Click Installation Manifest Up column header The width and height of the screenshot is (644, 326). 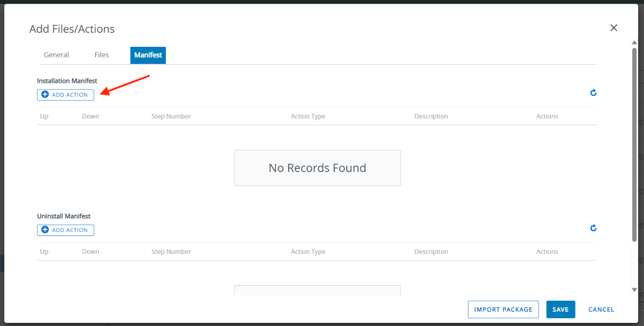[x=44, y=116]
